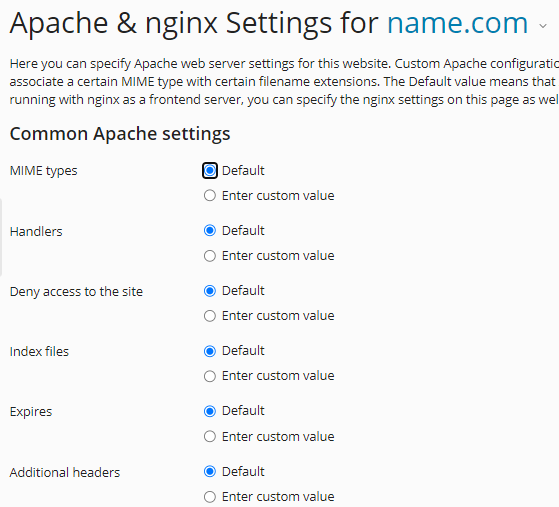Click the Expires setting label
This screenshot has width=559, height=507.
tap(31, 412)
